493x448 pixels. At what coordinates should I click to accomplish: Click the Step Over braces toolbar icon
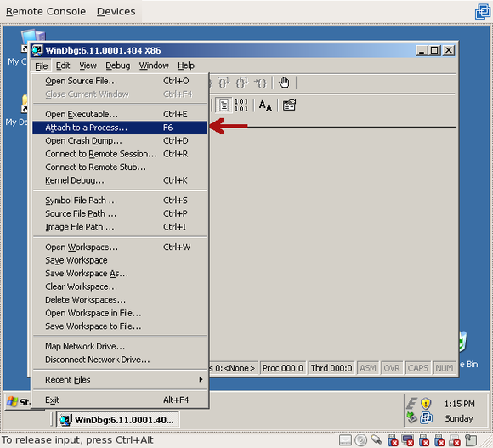tap(224, 83)
